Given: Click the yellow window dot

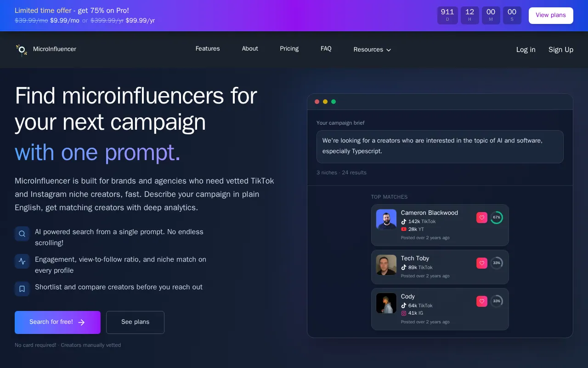Looking at the screenshot, I should 325,102.
